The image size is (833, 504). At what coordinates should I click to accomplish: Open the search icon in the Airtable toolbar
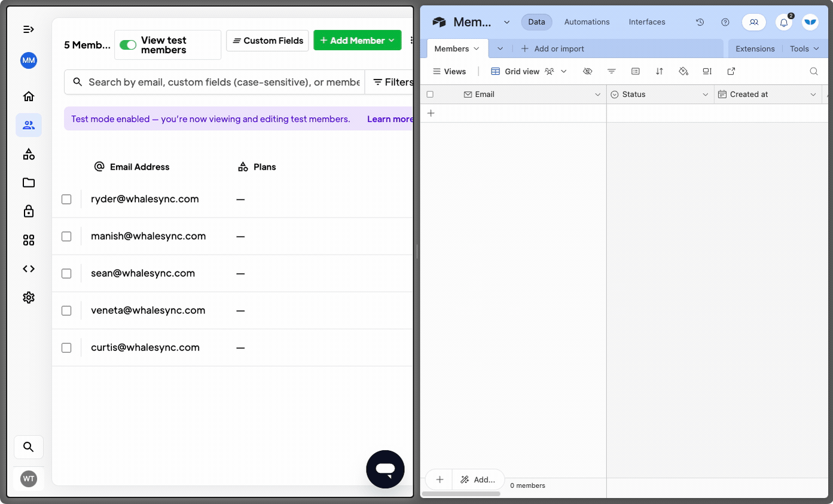coord(814,71)
